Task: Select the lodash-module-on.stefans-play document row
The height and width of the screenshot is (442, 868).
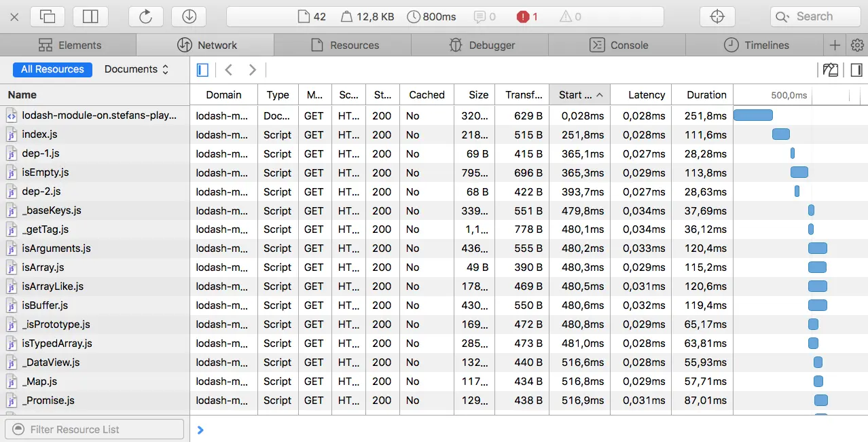Action: pyautogui.click(x=95, y=115)
